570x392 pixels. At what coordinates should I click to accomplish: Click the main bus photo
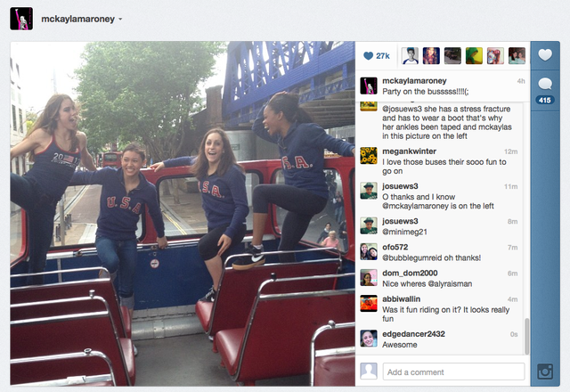(x=183, y=214)
